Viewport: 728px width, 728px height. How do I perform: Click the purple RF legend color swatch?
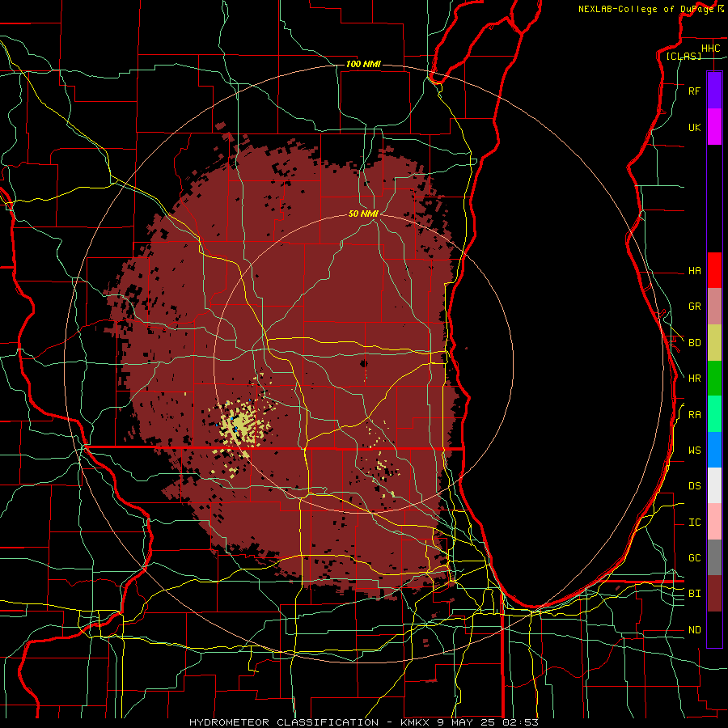point(714,91)
